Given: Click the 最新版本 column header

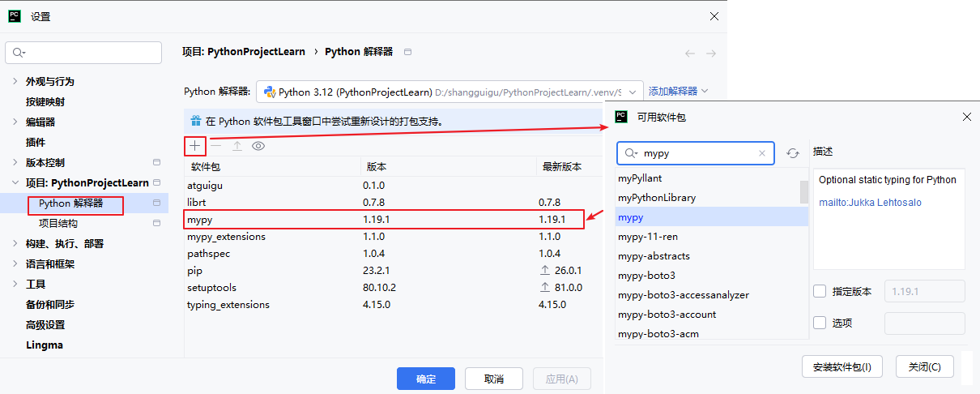Looking at the screenshot, I should [x=570, y=166].
